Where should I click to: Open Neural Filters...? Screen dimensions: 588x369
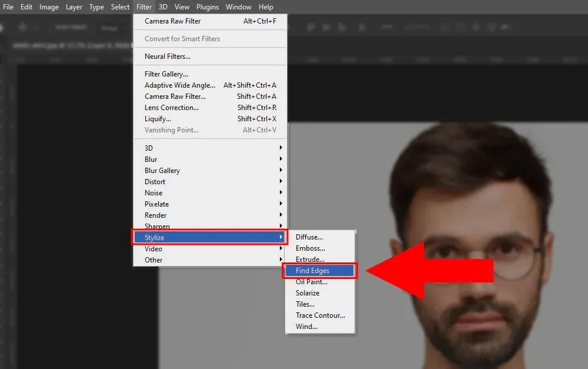[x=211, y=56]
